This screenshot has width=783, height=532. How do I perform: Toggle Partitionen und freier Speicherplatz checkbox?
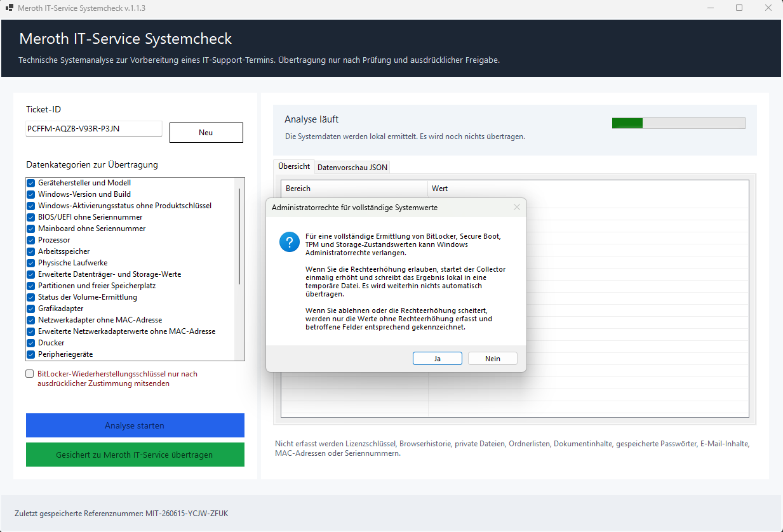coord(30,286)
